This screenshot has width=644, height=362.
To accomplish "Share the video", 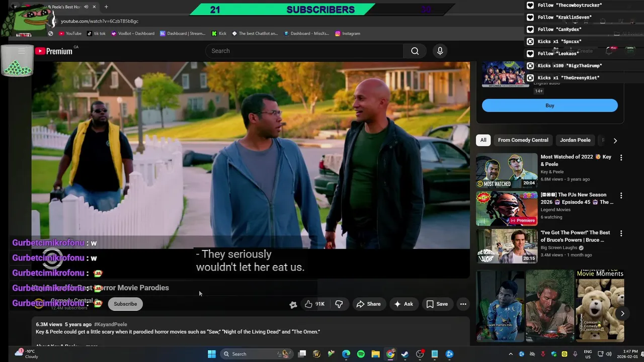I will [368, 304].
